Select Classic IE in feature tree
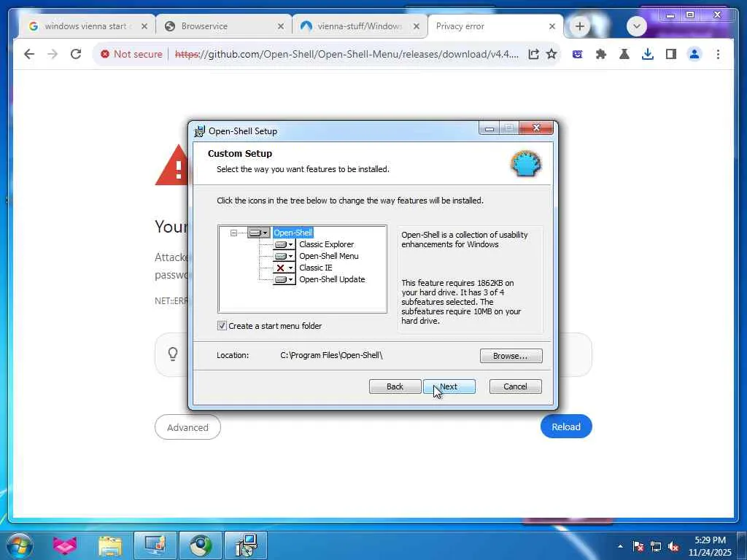Screen dimensions: 747x560 315,268
